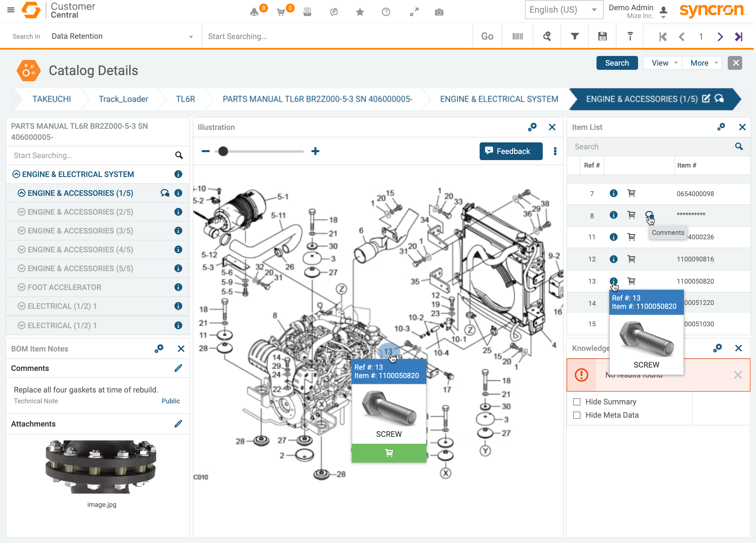Toggle fullscreen expand arrows icon
This screenshot has height=544, width=756.
point(414,12)
